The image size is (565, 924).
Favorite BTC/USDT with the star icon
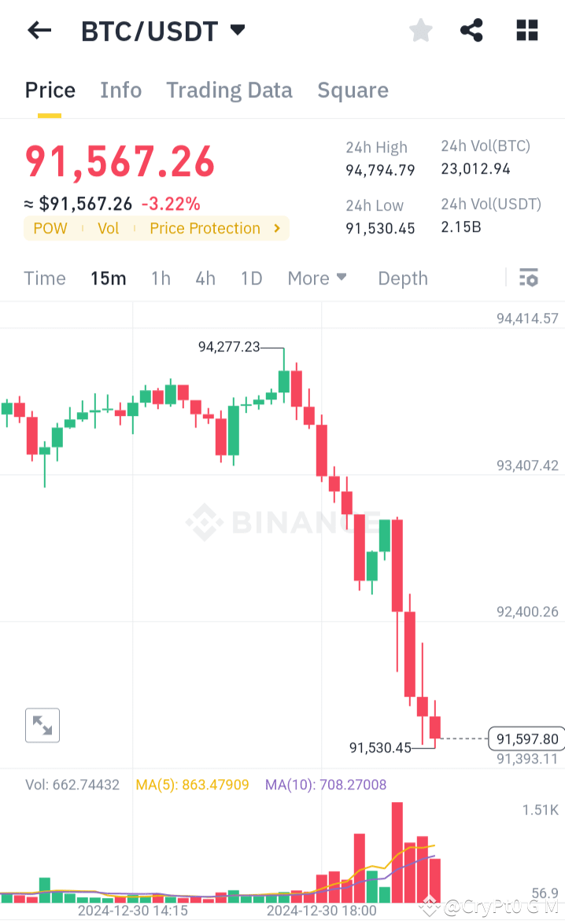[420, 30]
